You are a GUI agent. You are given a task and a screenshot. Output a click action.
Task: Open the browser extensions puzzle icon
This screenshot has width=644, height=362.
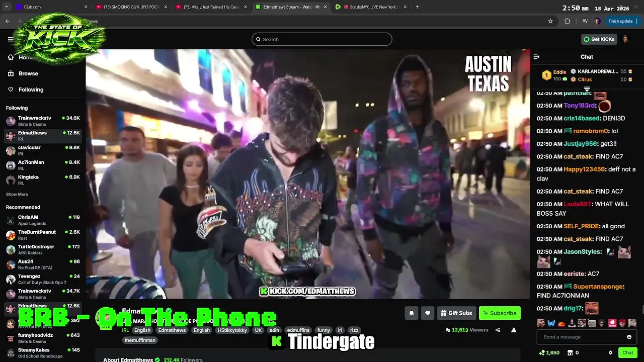point(568,21)
